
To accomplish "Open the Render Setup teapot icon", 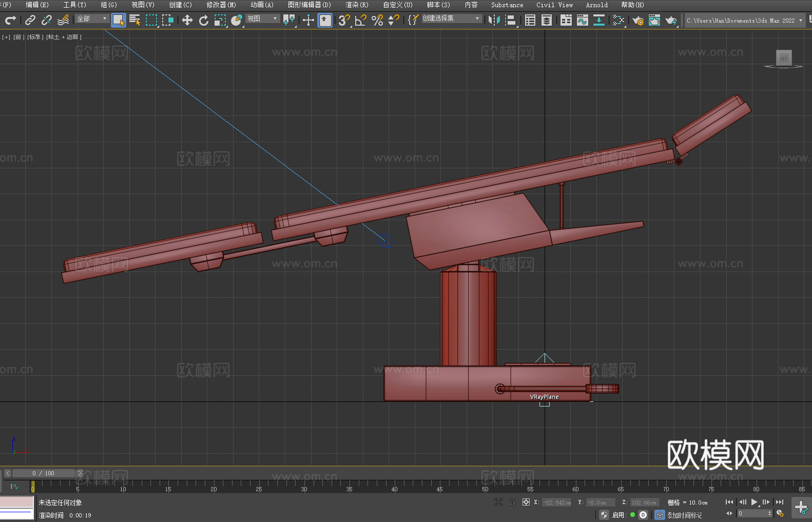I will coord(638,20).
